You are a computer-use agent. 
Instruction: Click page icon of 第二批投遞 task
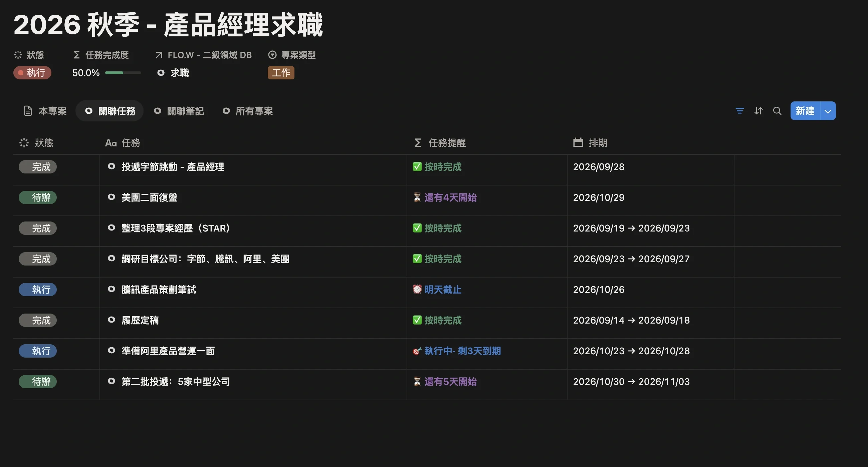click(112, 381)
